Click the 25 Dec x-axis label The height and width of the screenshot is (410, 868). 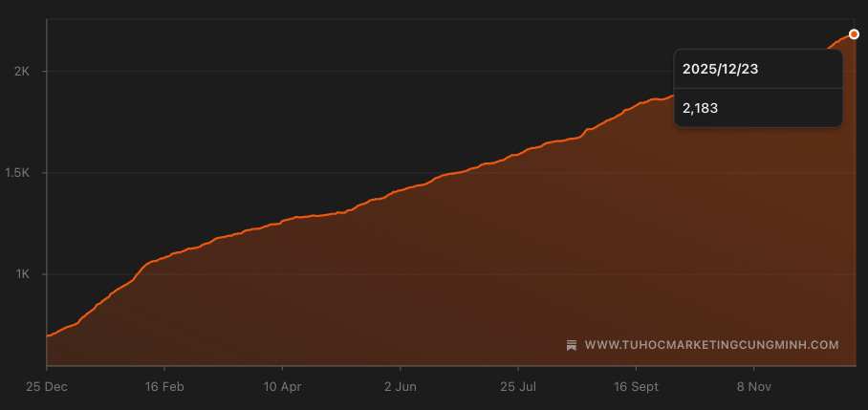click(47, 387)
